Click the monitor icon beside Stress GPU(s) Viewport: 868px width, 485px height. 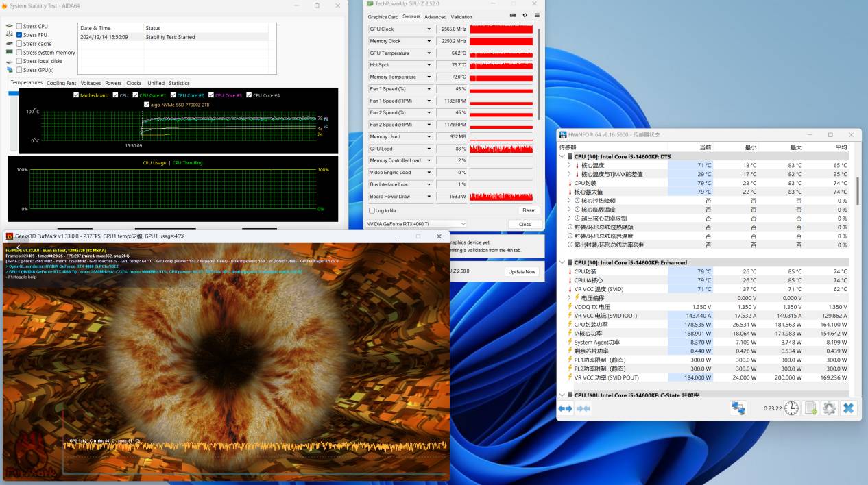10,70
